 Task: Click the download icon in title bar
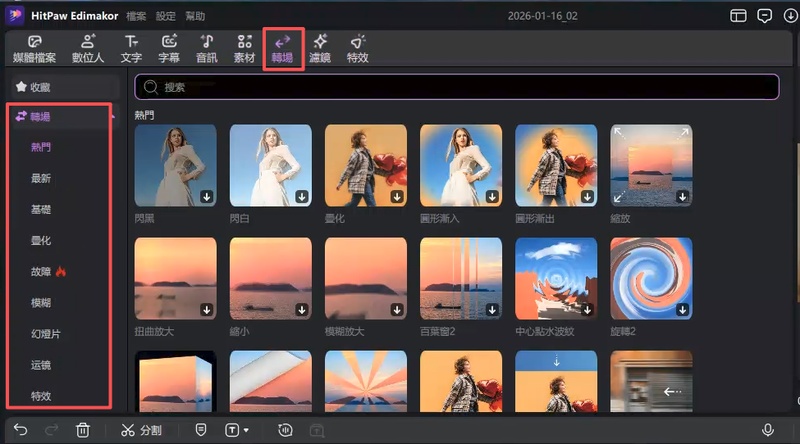(x=790, y=16)
